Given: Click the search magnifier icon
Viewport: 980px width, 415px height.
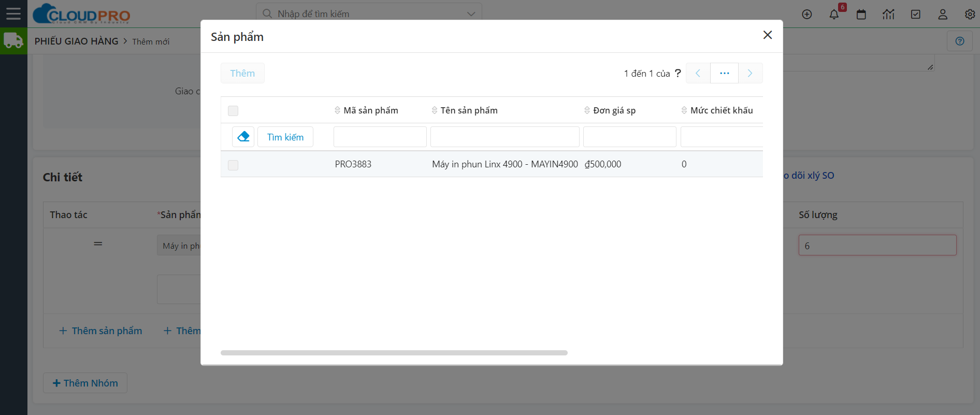Looking at the screenshot, I should pyautogui.click(x=267, y=13).
